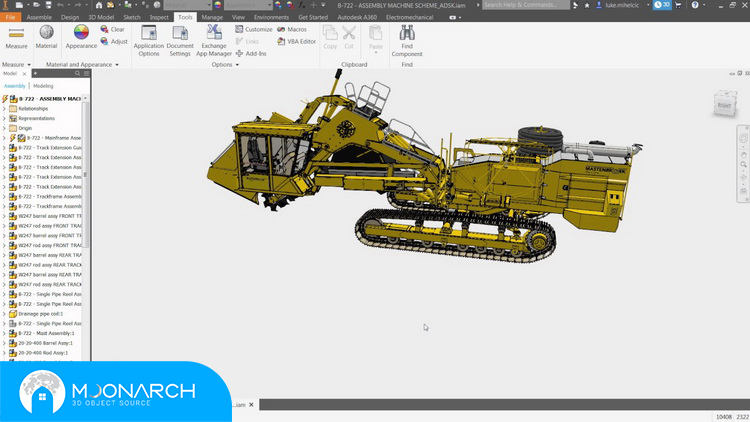This screenshot has height=422, width=750.
Task: Click the favorites star icon in title bar
Action: [587, 5]
